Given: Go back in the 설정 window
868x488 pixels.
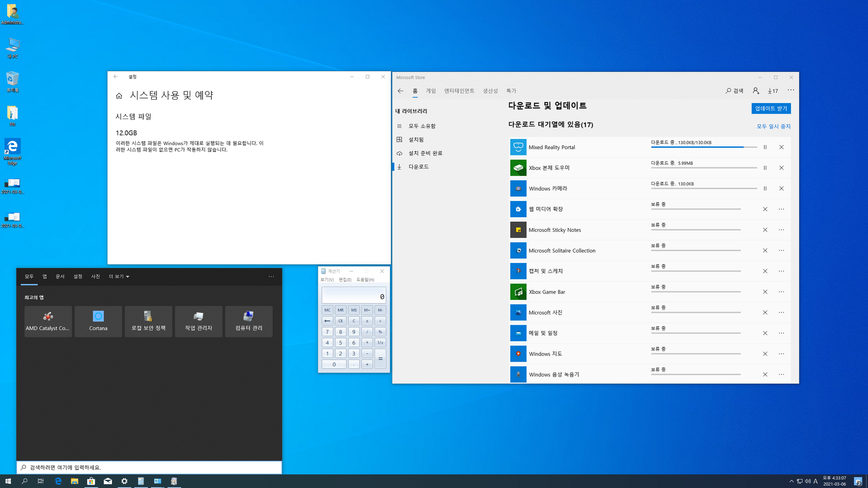Looking at the screenshot, I should (x=115, y=76).
